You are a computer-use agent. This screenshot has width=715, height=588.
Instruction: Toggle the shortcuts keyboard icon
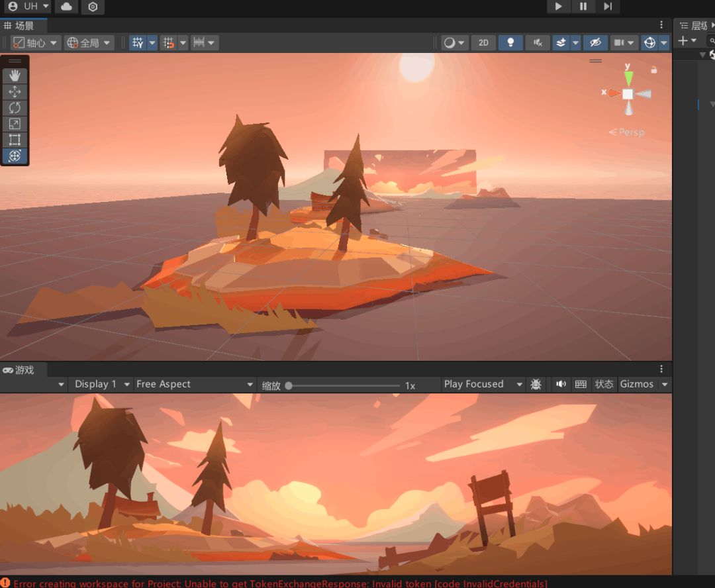click(581, 384)
